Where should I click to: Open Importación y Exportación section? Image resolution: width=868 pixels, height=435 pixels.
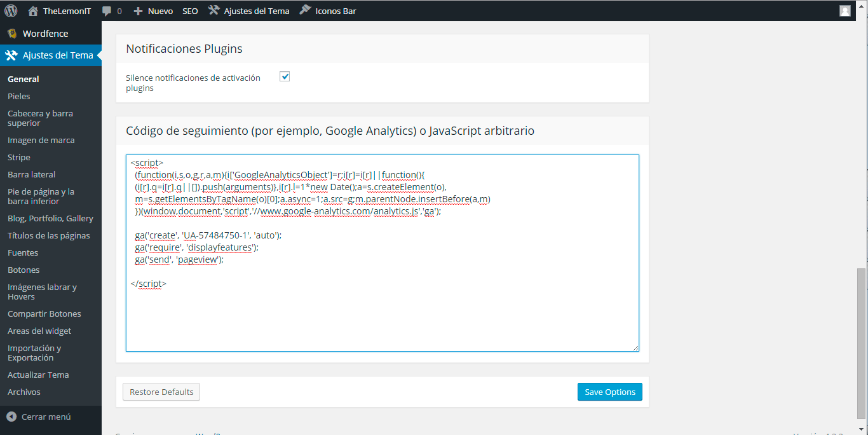(x=34, y=353)
